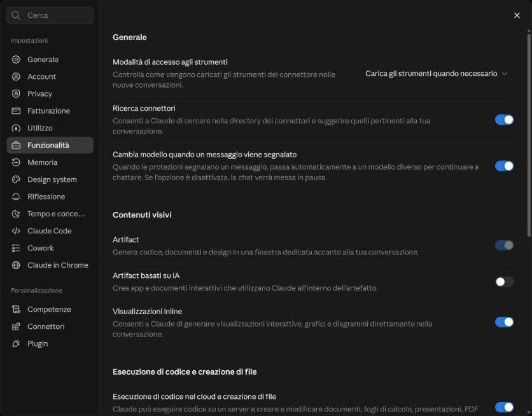
Task: Open Competenze customization page
Action: (50, 309)
